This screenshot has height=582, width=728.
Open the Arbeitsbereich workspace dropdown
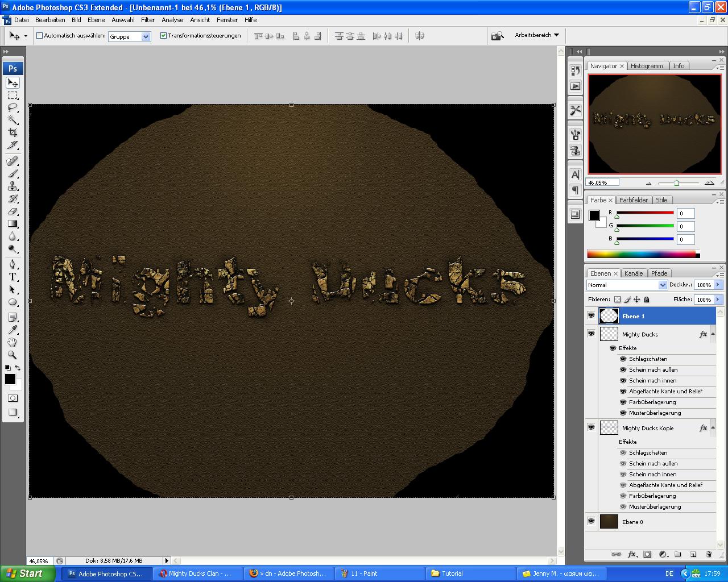(536, 35)
